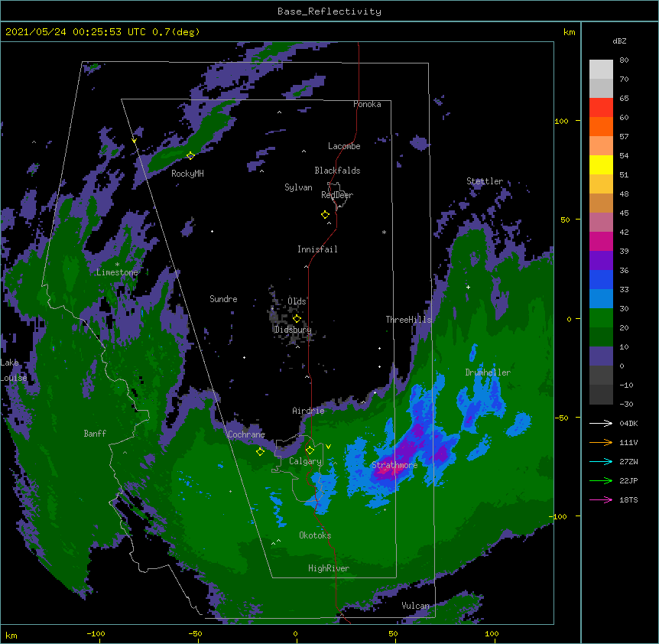
Task: Click the Airdrie label
Action: click(x=308, y=411)
